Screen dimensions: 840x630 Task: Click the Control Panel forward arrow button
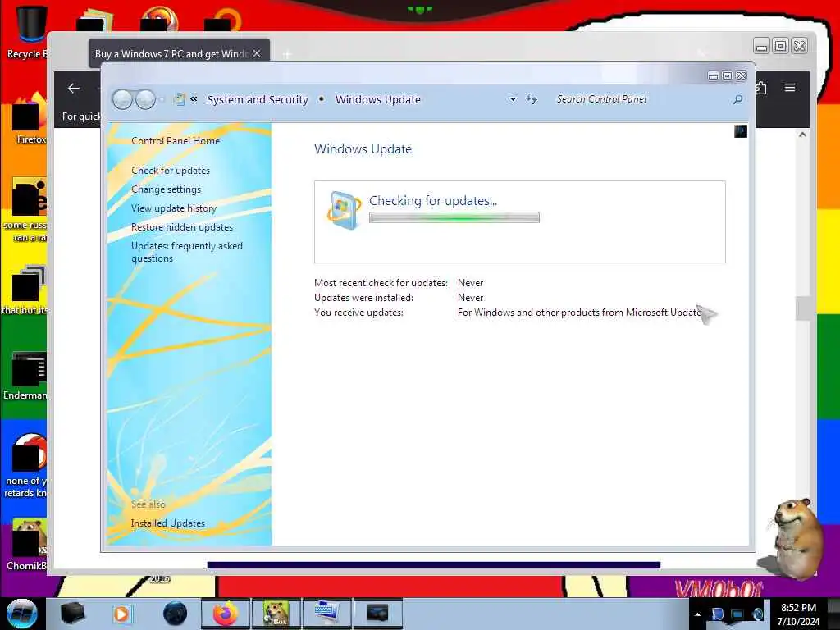[x=145, y=99]
